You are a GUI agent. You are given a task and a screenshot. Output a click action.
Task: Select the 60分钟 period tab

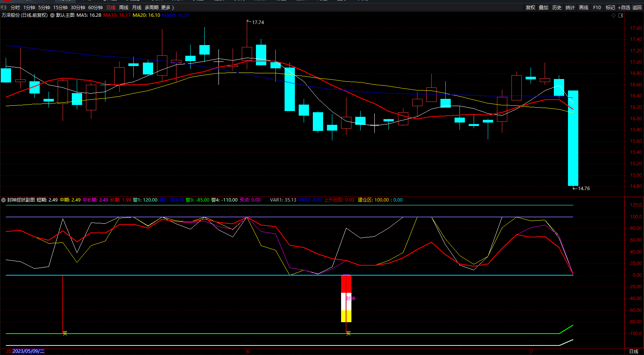coord(95,7)
